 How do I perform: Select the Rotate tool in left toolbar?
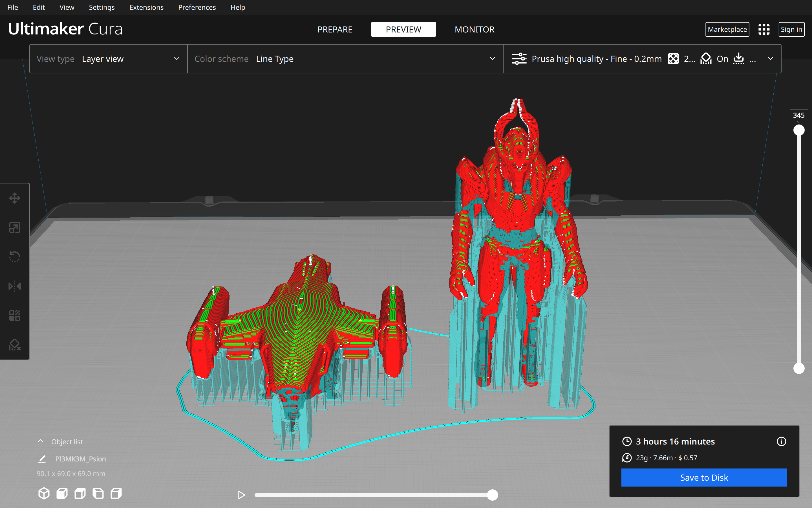(x=14, y=257)
